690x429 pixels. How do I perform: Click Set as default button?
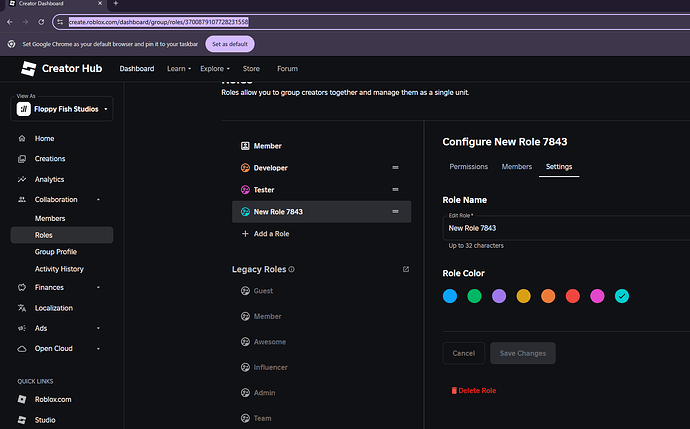coord(230,44)
